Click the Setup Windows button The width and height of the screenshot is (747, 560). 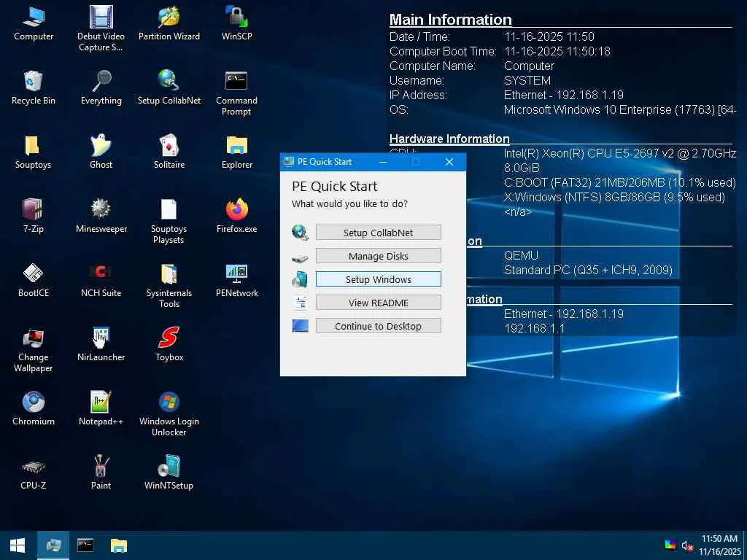379,279
